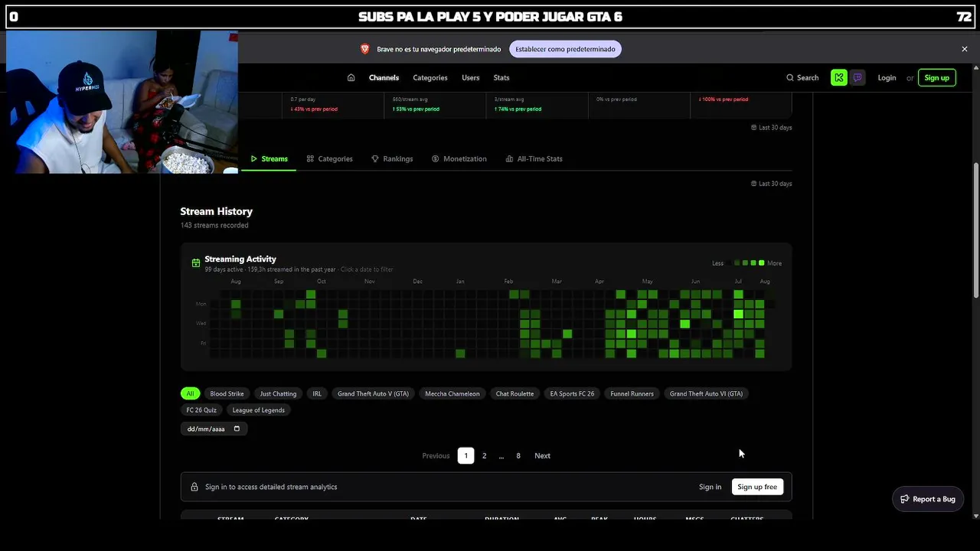Click the Login link in header

[887, 77]
